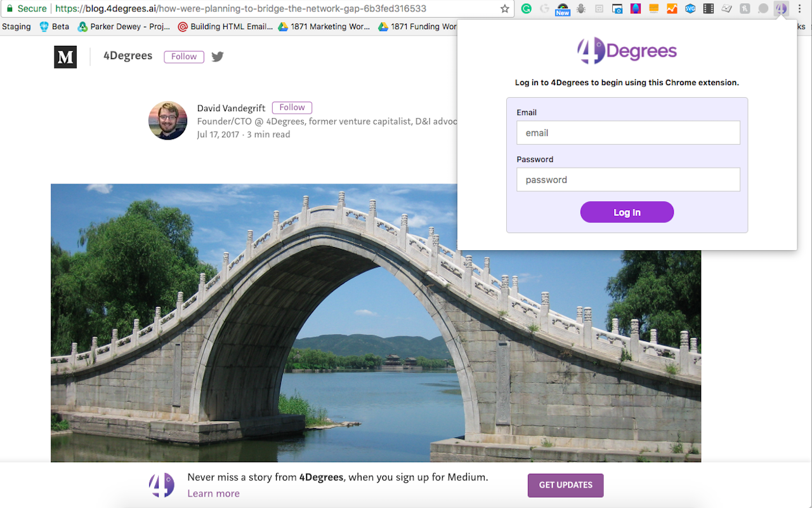Click the GET UPDATES button
The width and height of the screenshot is (812, 508).
pos(565,485)
